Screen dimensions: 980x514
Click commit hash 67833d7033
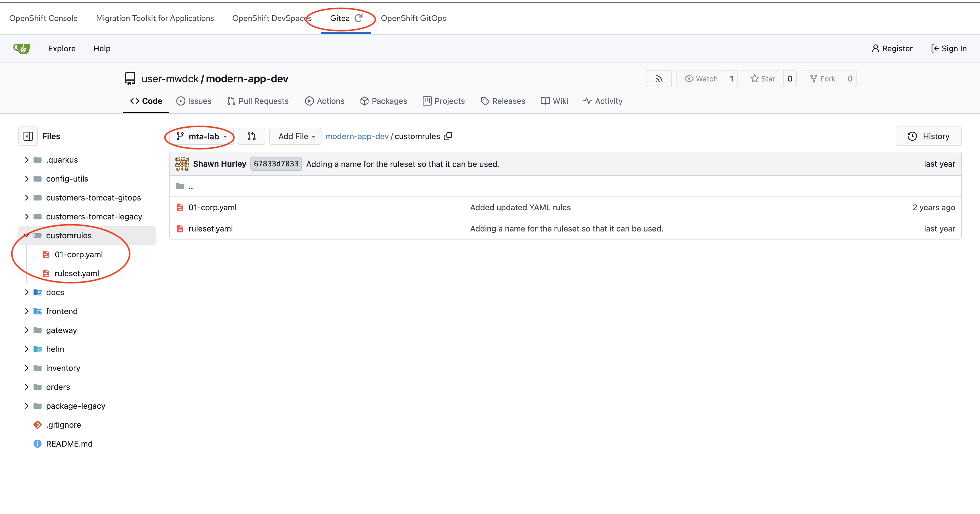(x=276, y=164)
